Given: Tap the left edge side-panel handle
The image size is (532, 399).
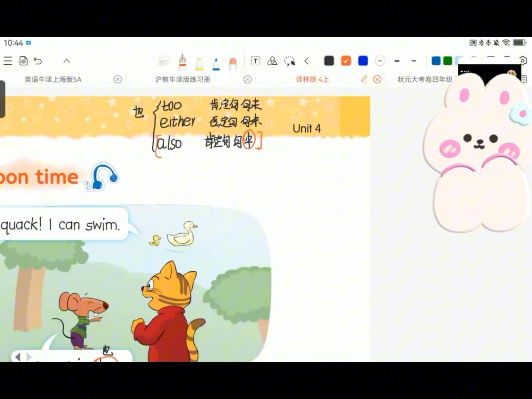Looking at the screenshot, I should coord(2,99).
